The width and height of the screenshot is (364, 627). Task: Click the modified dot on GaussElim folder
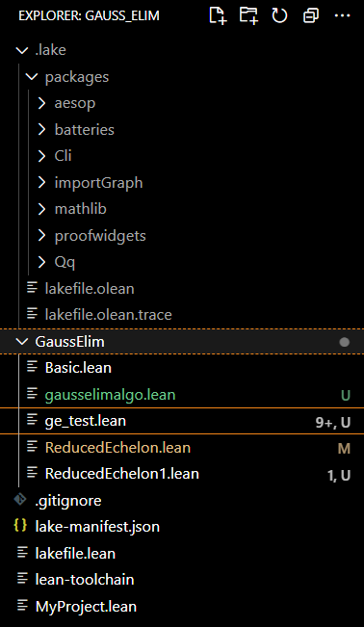[x=344, y=342]
